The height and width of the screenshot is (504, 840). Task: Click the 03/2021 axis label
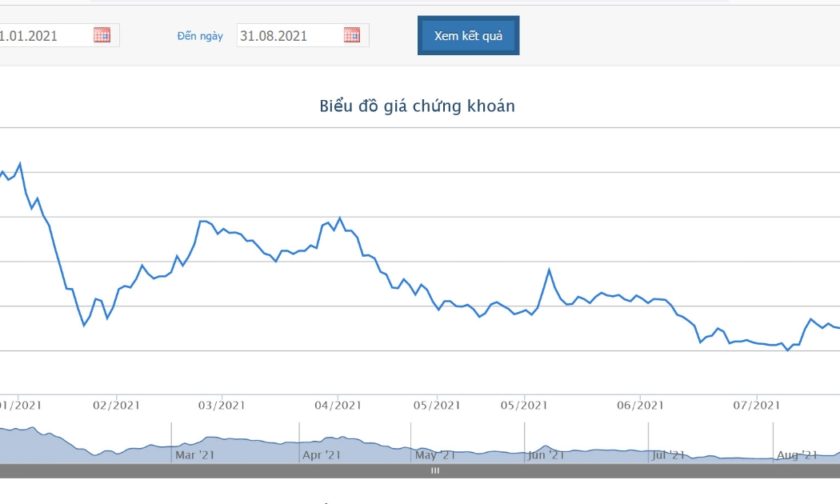tap(222, 406)
